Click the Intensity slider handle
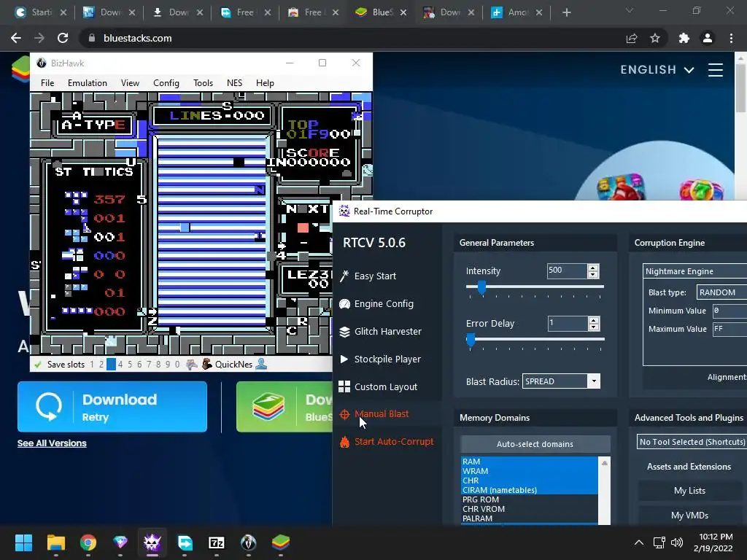Viewport: 747px width, 560px height. coord(481,287)
